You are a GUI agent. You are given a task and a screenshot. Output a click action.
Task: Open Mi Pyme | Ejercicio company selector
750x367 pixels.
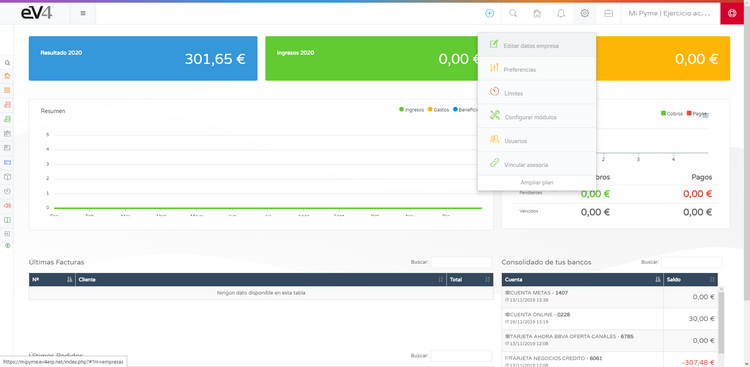(x=669, y=13)
